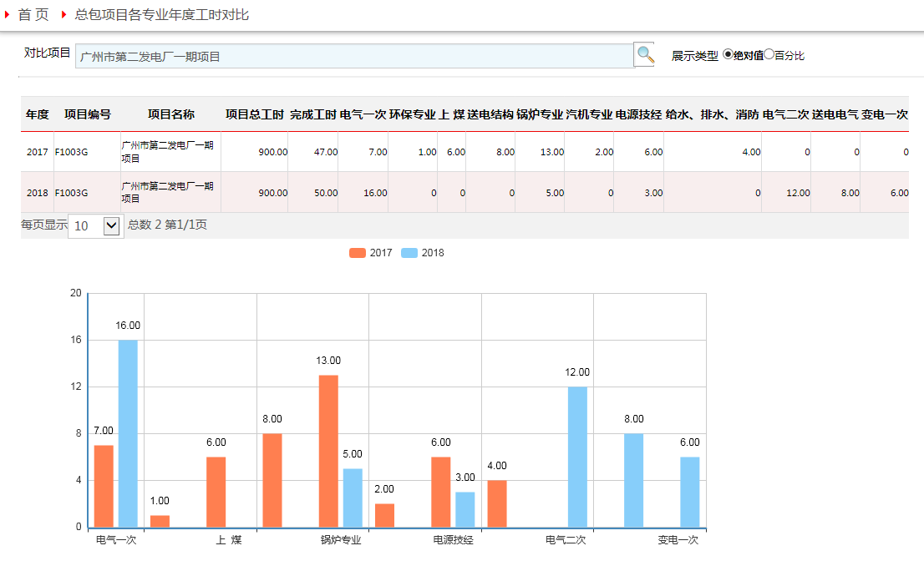Click the red arrow before 总包项目各专业年度工时对比
This screenshot has width=924, height=561.
[x=63, y=15]
